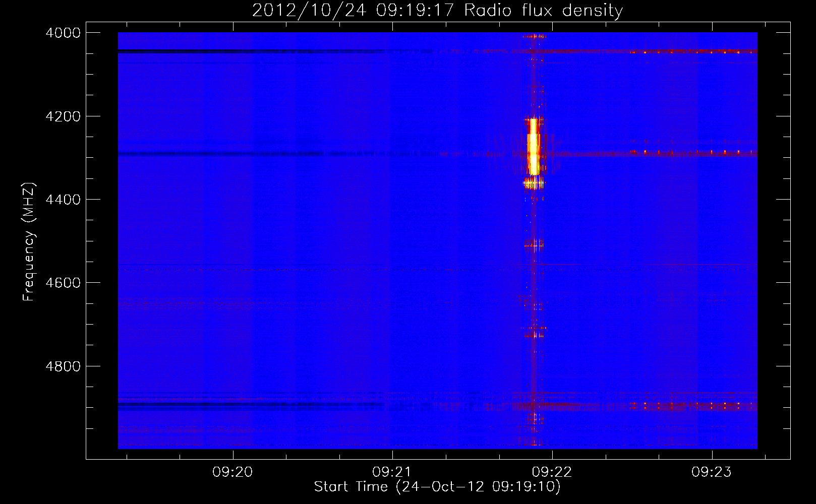Image resolution: width=816 pixels, height=504 pixels.
Task: Click the 4400 frequency tick label
Action: tap(63, 200)
